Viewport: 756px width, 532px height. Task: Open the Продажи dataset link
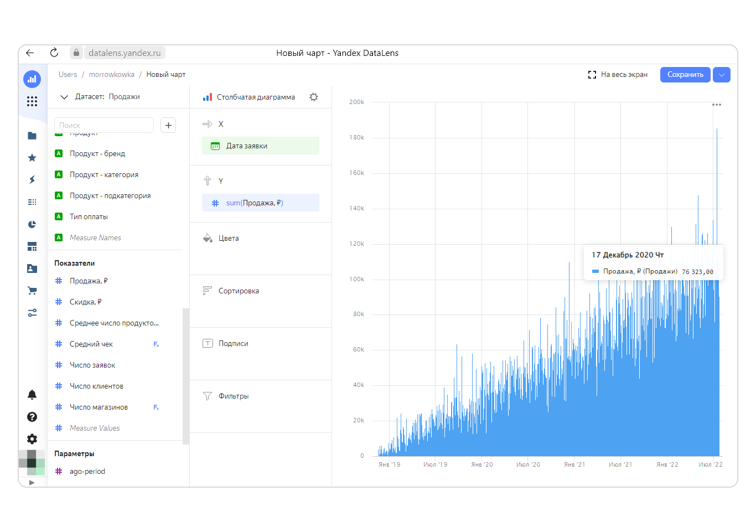pos(125,96)
